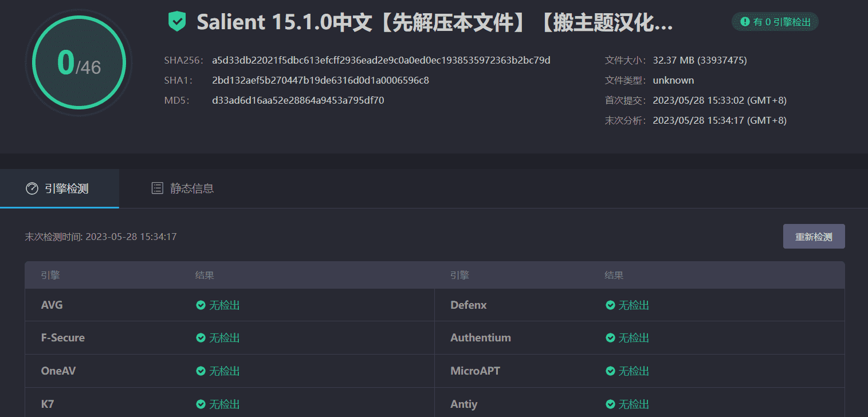Click the MD5: label
This screenshot has width=868, height=417.
pos(176,100)
